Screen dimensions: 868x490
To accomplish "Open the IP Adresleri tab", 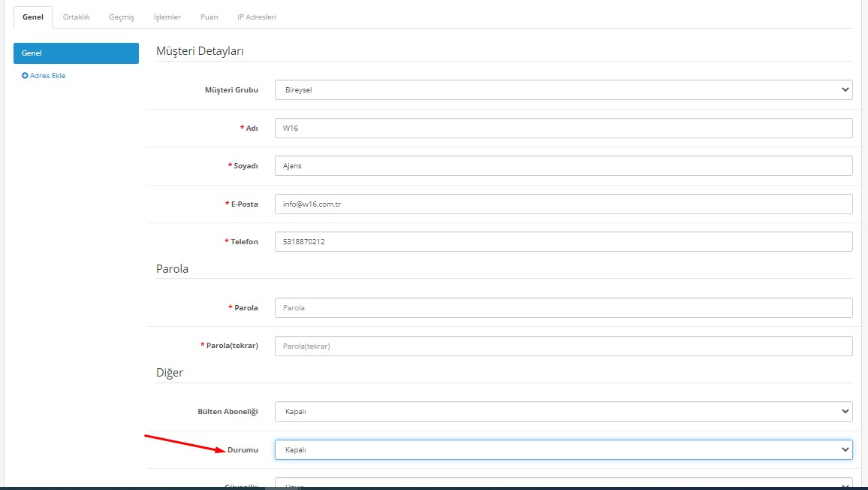I will tap(257, 17).
